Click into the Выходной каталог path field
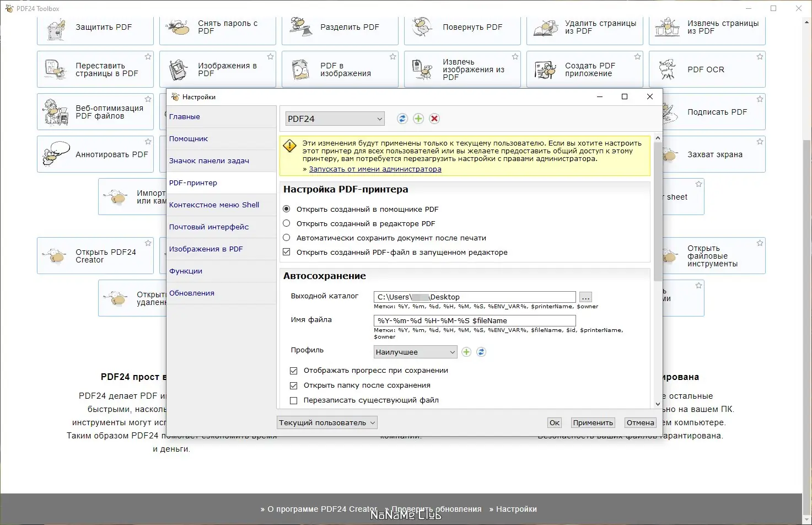Viewport: 812px width, 525px height. [475, 297]
